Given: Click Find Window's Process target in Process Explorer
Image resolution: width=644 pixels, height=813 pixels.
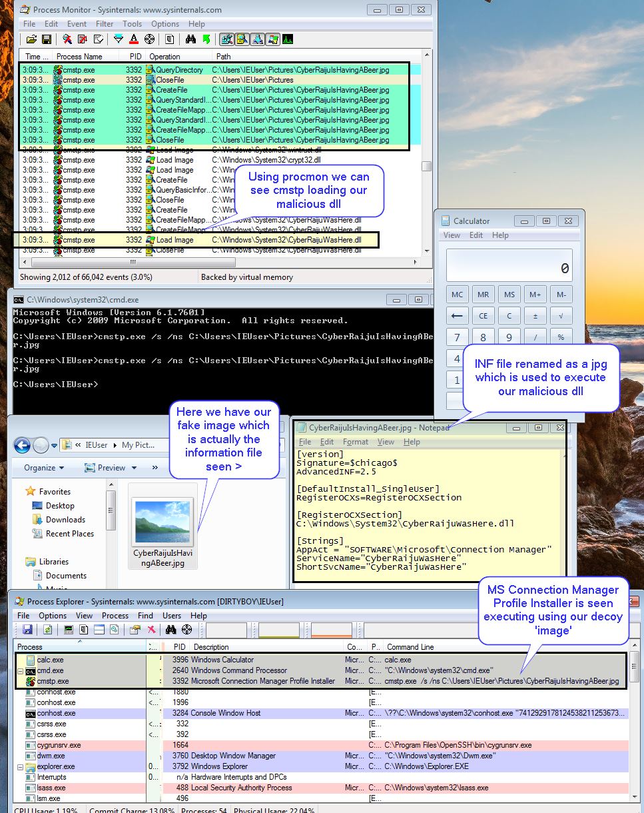Looking at the screenshot, I should pyautogui.click(x=187, y=629).
